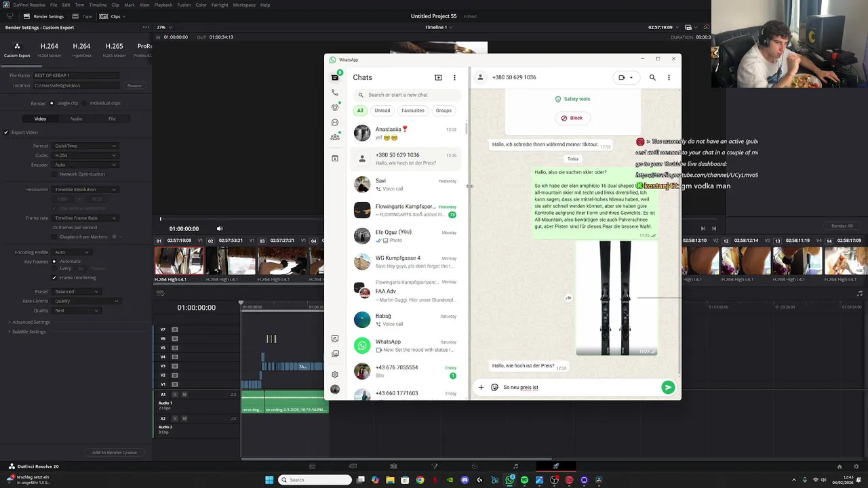Open Frame rate dropdown
The image size is (868, 488).
(85, 218)
